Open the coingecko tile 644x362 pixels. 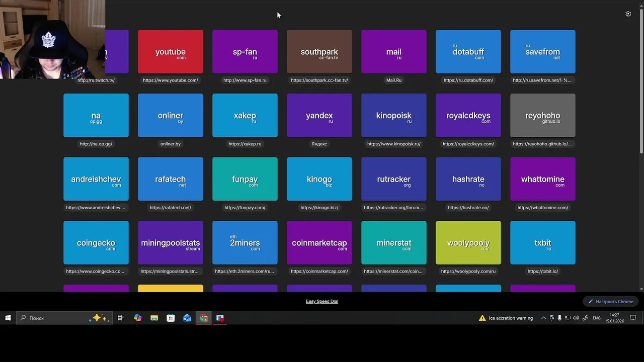(96, 243)
